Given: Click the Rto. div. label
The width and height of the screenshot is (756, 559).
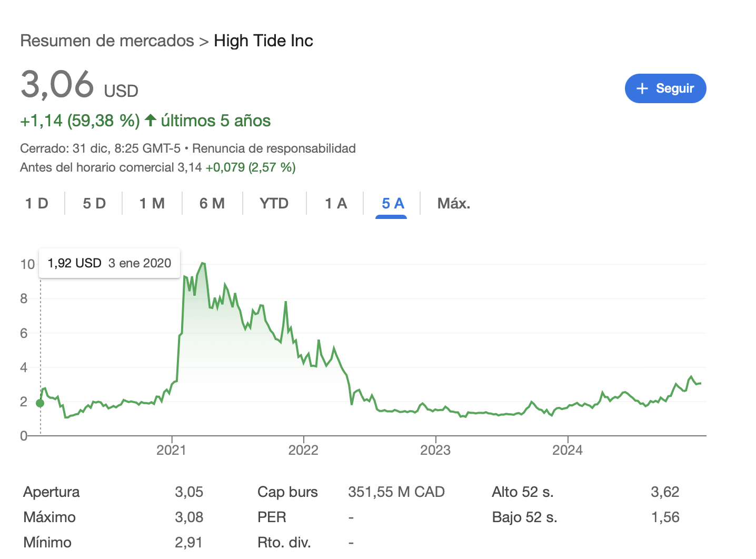Looking at the screenshot, I should (284, 542).
